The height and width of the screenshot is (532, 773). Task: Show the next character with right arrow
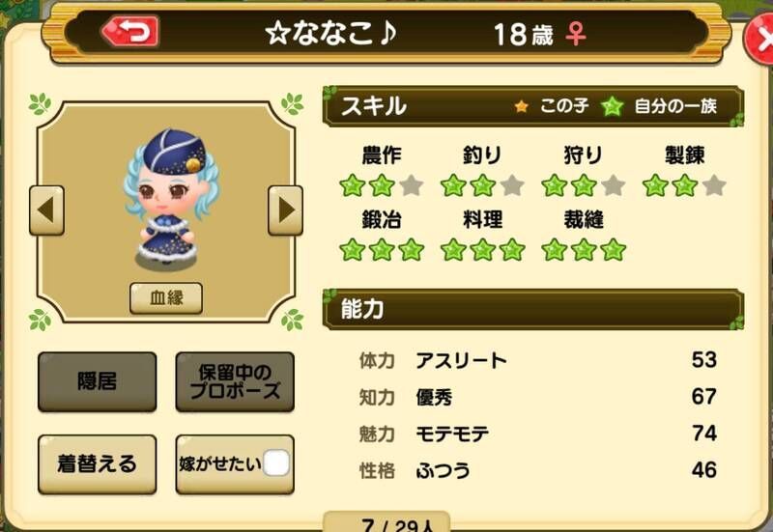285,210
